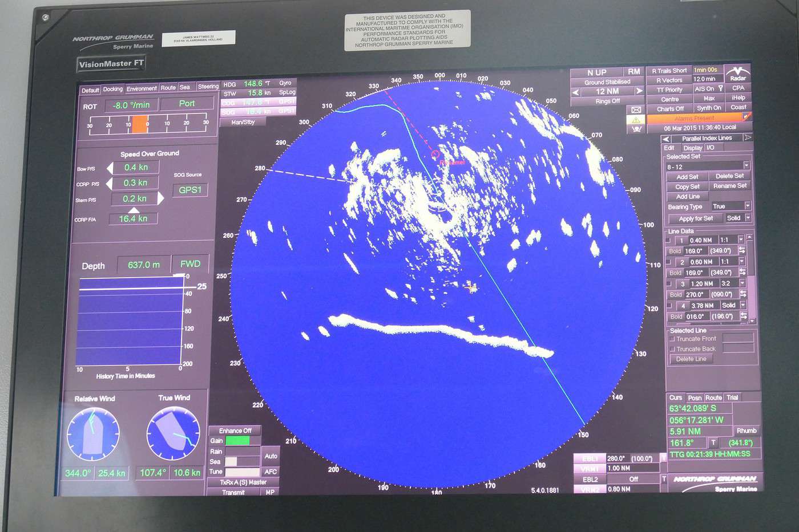Click the alarm warning triangle icon
The height and width of the screenshot is (532, 799).
pos(636,120)
